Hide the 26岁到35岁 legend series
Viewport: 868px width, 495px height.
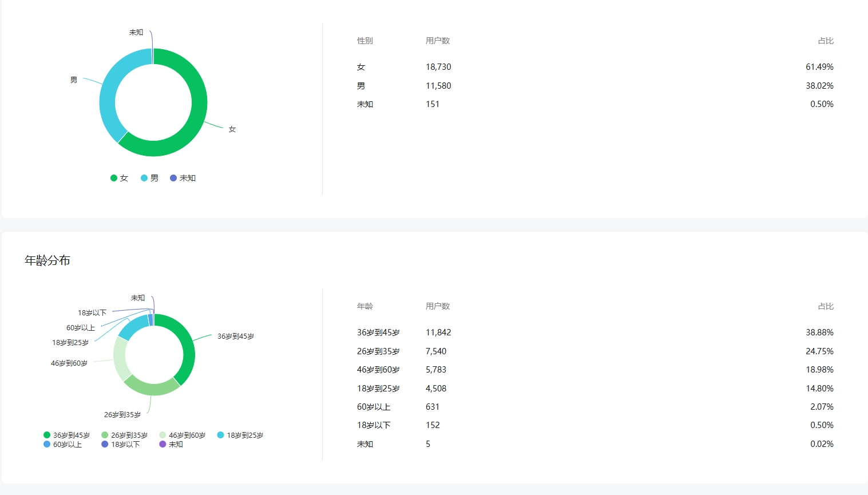pos(125,435)
